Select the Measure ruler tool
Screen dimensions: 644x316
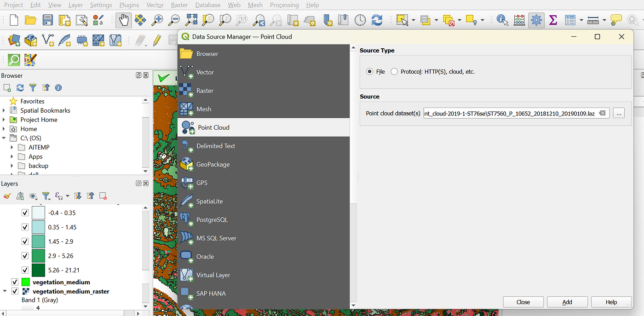point(593,20)
